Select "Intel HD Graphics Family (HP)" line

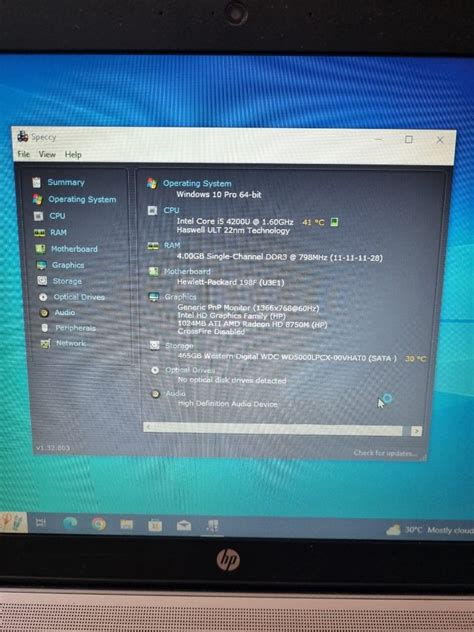[231, 316]
